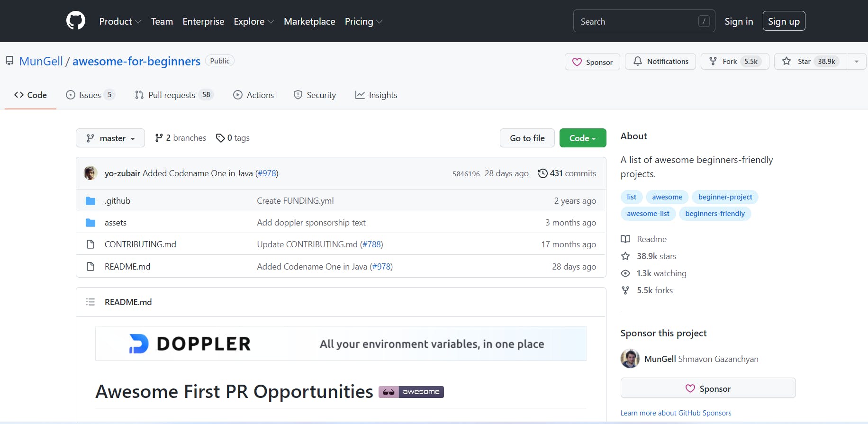
Task: Fork the awesome-for-beginners repository
Action: tap(735, 62)
